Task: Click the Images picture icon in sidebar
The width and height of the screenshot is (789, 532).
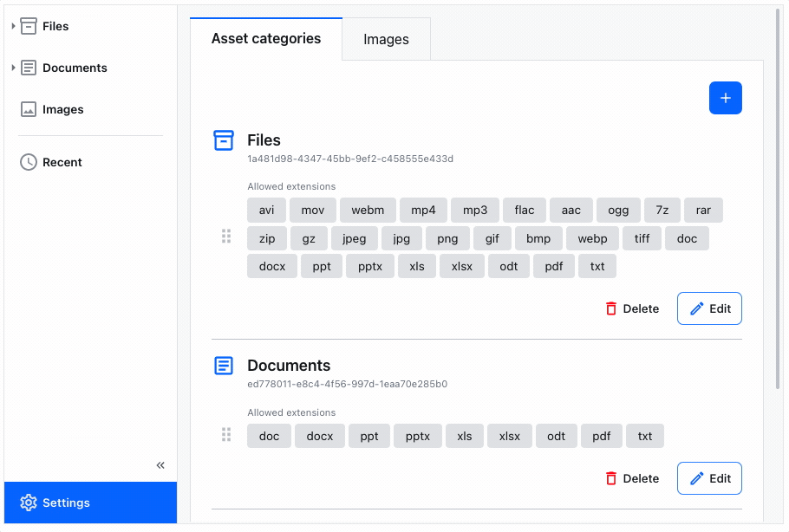Action: point(29,110)
